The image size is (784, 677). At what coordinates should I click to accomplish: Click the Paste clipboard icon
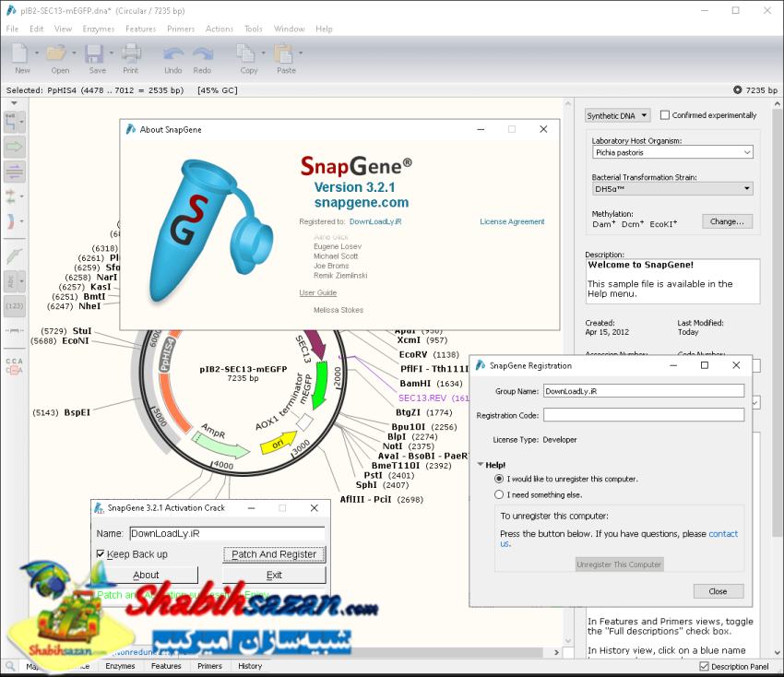284,54
